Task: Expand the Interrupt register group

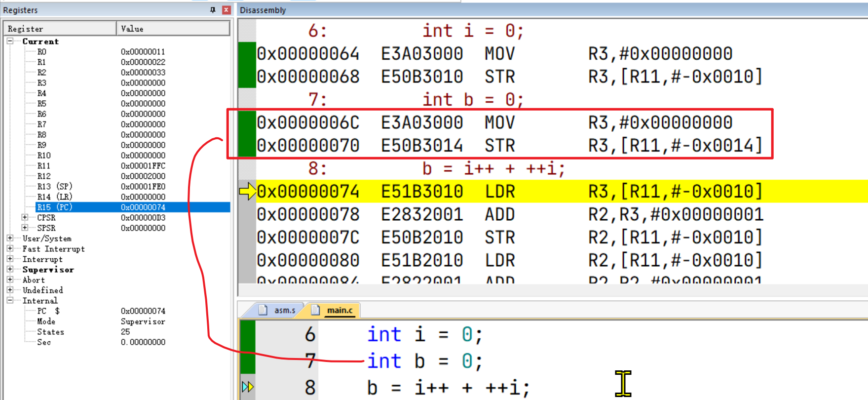Action: coord(10,259)
